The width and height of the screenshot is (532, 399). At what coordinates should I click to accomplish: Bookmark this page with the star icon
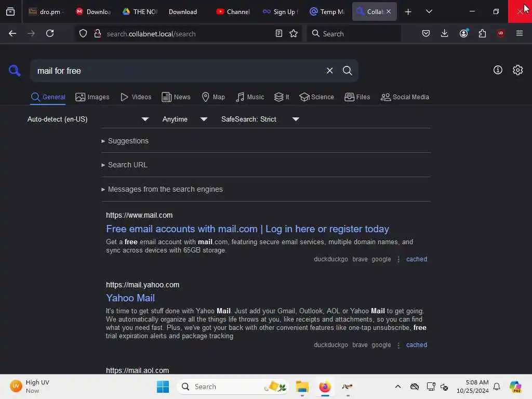[x=294, y=33]
